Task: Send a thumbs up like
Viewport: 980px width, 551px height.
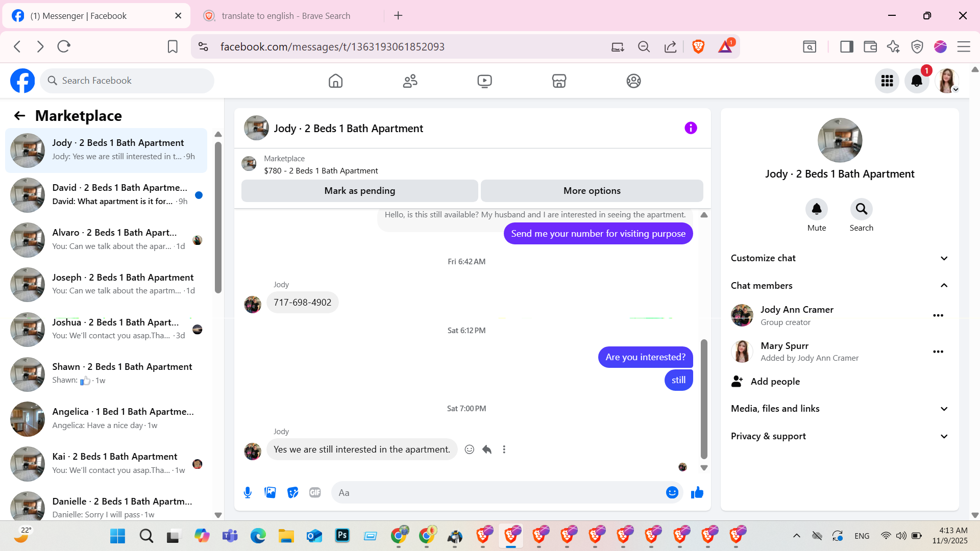Action: [x=697, y=492]
